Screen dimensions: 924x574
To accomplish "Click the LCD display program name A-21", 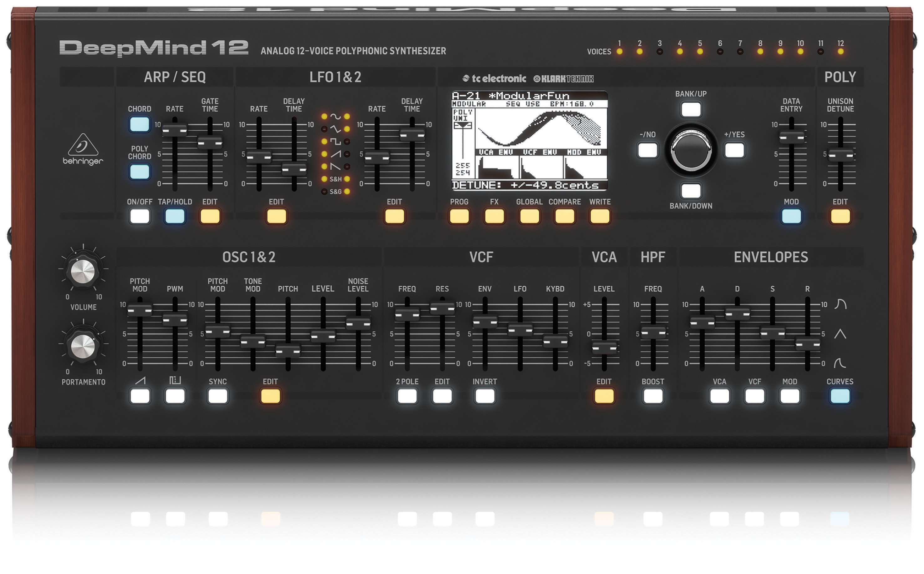I will 466,96.
